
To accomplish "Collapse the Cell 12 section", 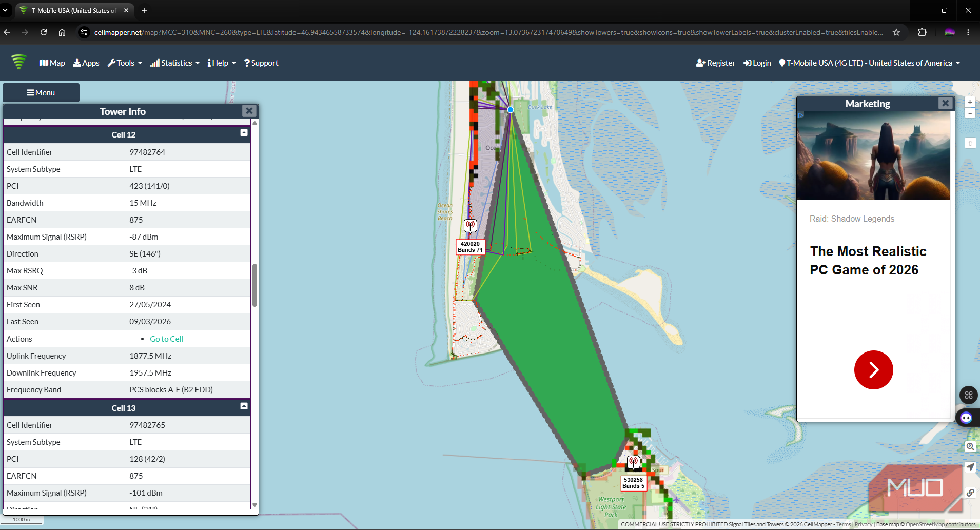I will tap(244, 133).
